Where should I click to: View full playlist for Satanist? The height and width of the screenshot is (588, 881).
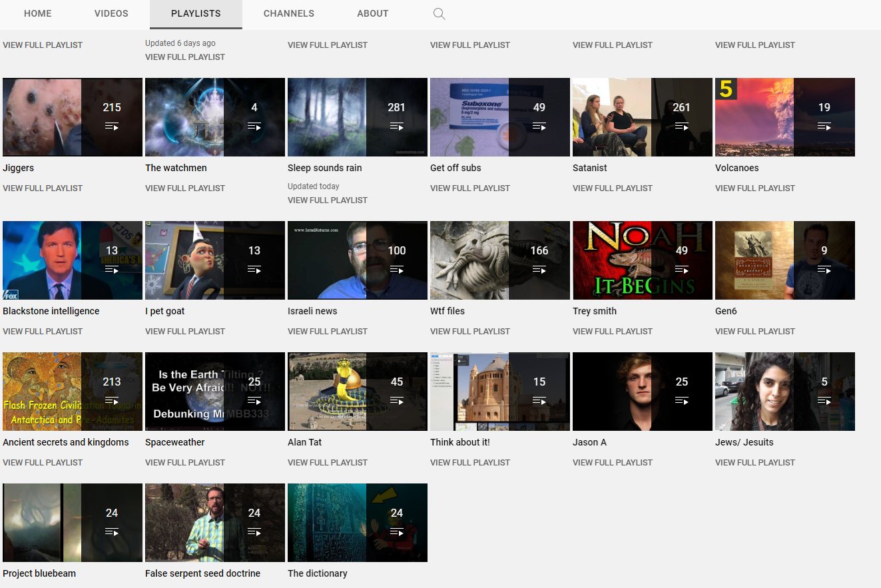coord(612,188)
